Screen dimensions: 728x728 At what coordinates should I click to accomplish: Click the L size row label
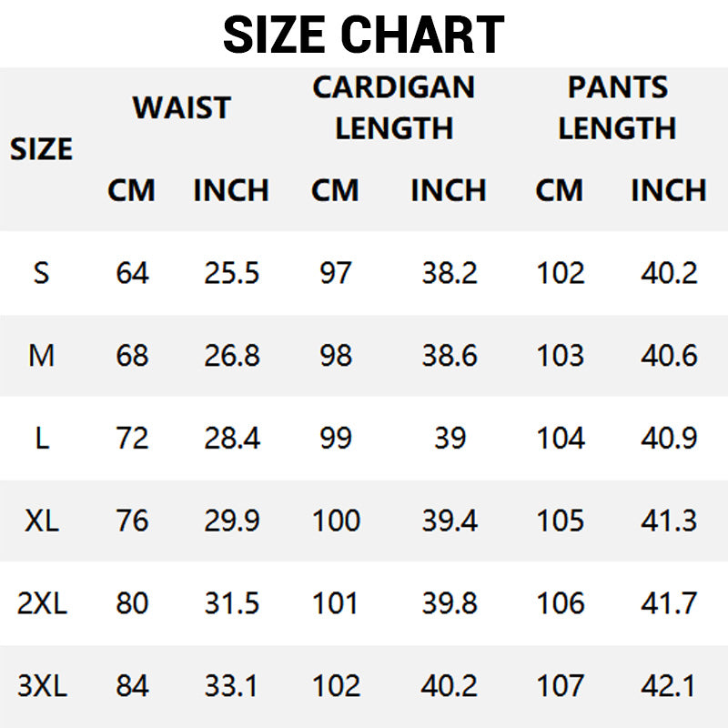pos(41,438)
